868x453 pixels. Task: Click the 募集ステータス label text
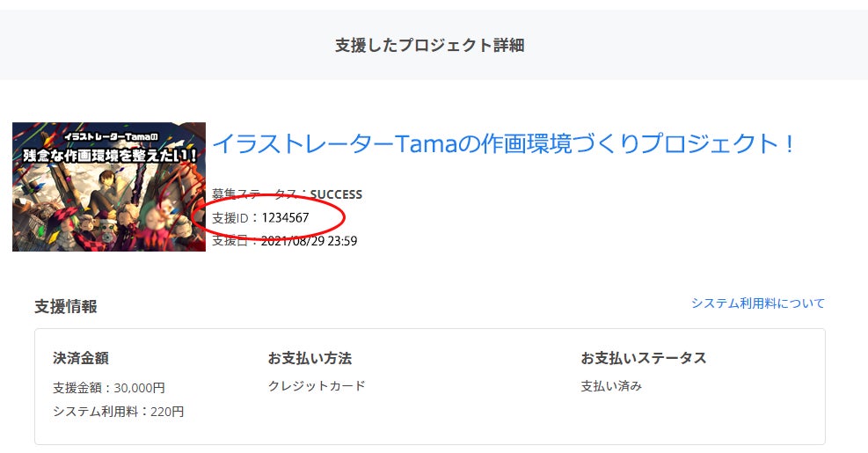[256, 194]
